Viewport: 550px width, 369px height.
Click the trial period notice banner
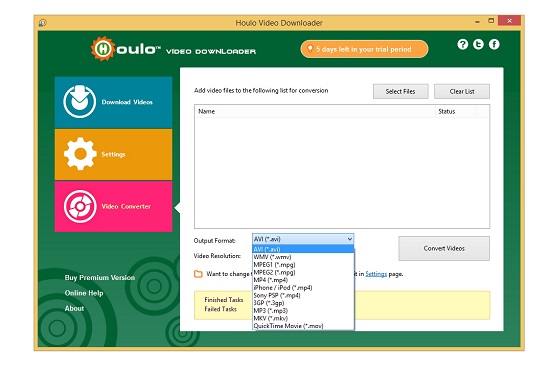(364, 49)
